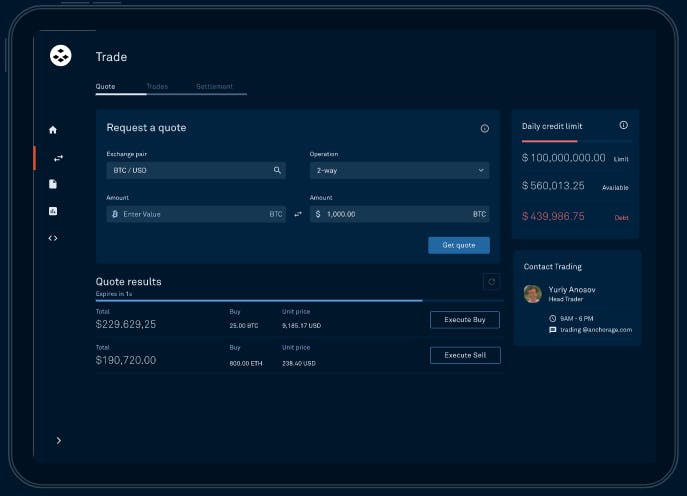Click the 800.00 ETH amount
Image resolution: width=687 pixels, height=496 pixels.
coord(246,363)
